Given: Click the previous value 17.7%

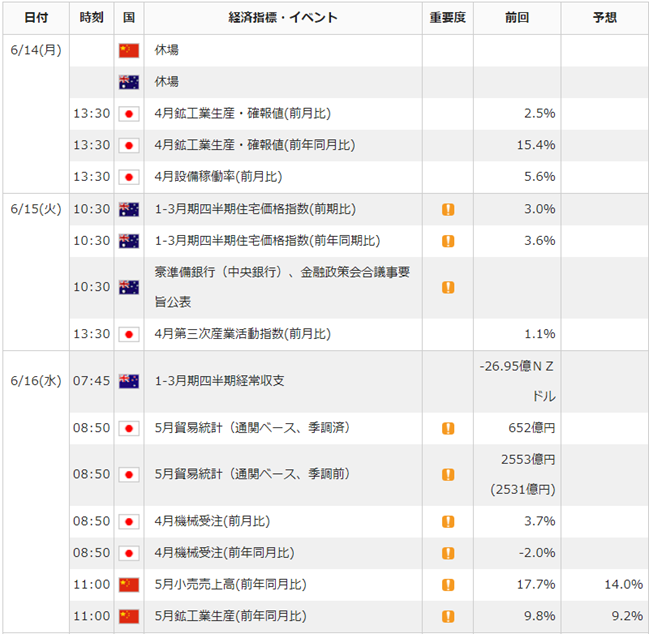Looking at the screenshot, I should click(536, 585).
